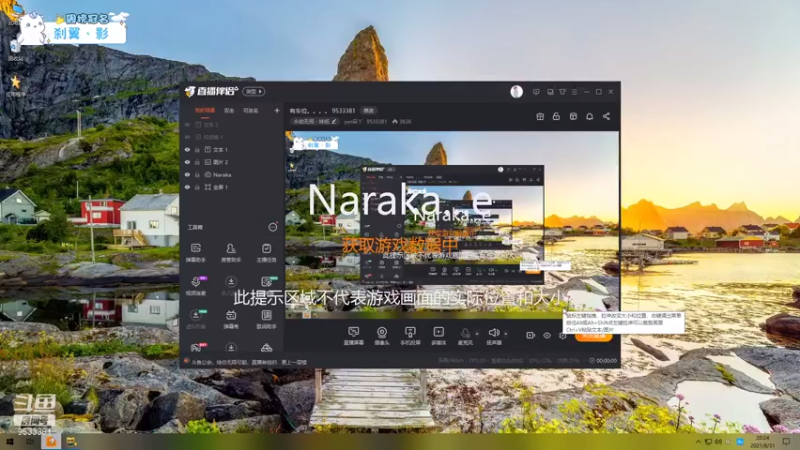Click the announcement text in status bar
800x450 pixels.
pyautogui.click(x=249, y=362)
